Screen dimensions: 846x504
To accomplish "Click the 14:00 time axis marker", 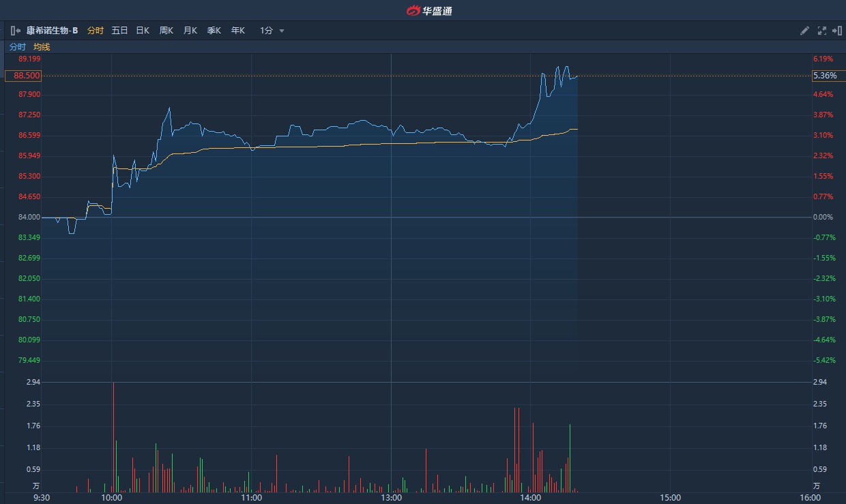I will (530, 497).
